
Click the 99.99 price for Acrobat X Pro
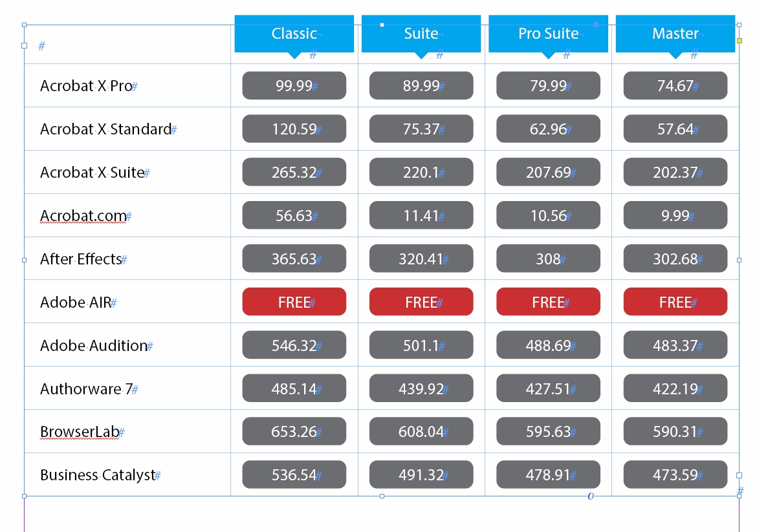pyautogui.click(x=294, y=86)
